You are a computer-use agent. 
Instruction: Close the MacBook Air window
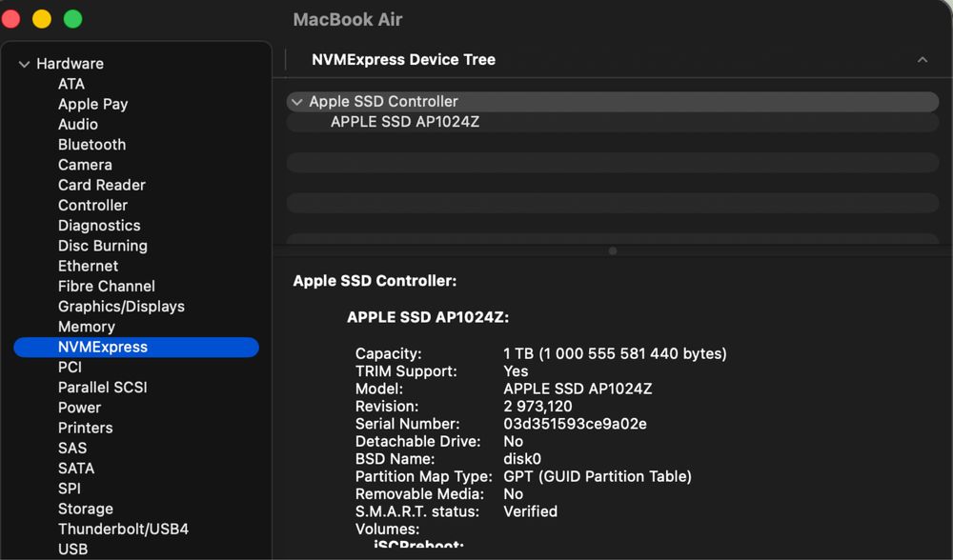(x=10, y=19)
